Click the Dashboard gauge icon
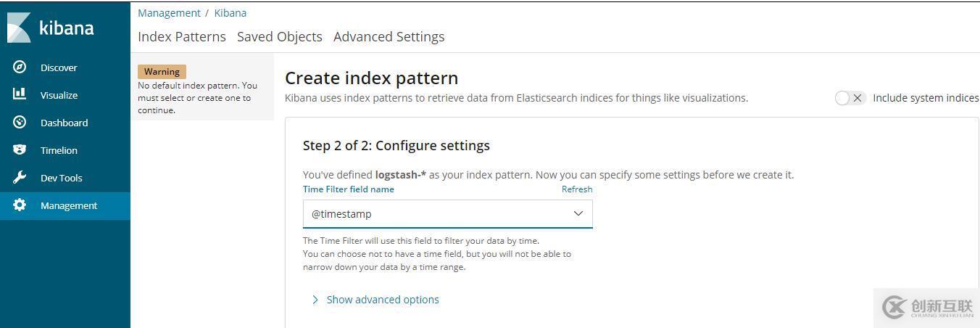Screen dimensions: 980x328 20,123
